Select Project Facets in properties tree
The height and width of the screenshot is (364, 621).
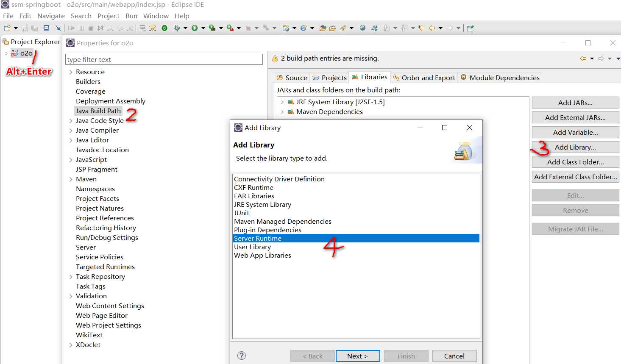pos(97,198)
